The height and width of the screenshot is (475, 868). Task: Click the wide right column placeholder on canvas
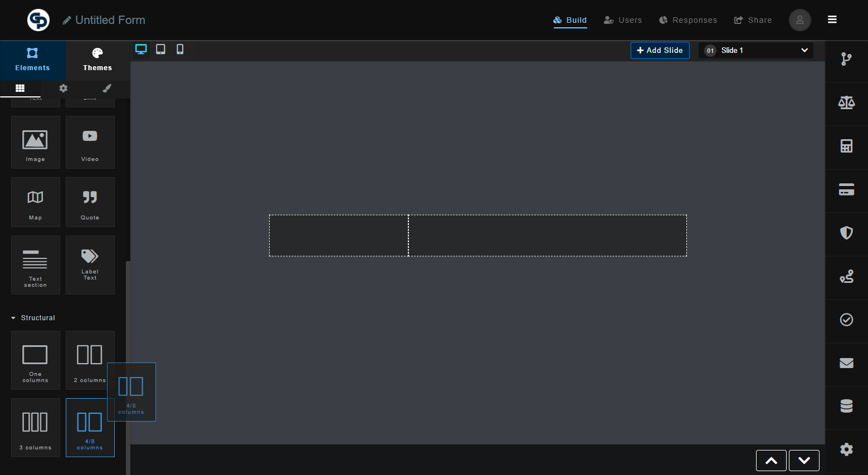coord(548,236)
